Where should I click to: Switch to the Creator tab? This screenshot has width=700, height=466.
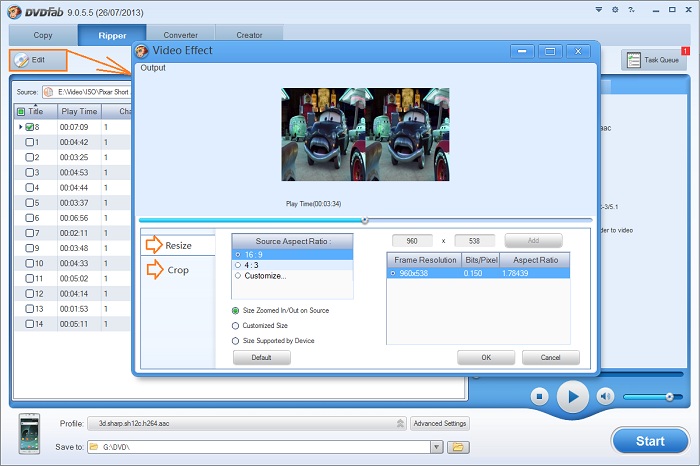pos(249,35)
